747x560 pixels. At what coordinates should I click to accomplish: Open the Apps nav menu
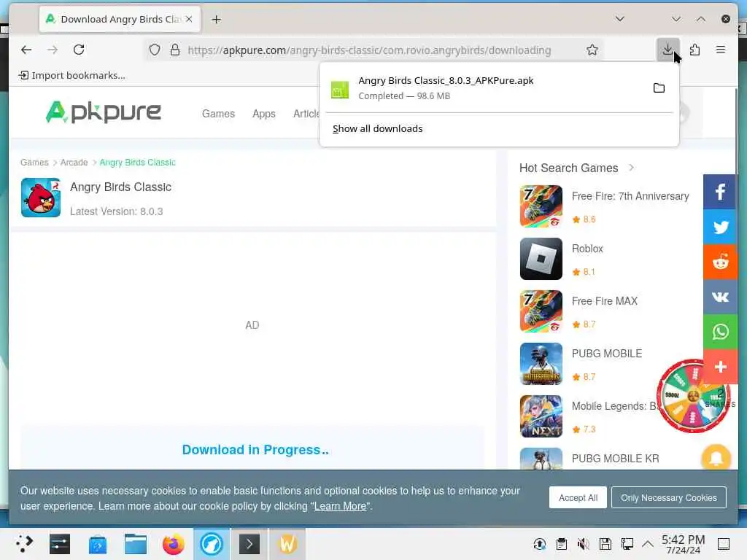click(264, 114)
